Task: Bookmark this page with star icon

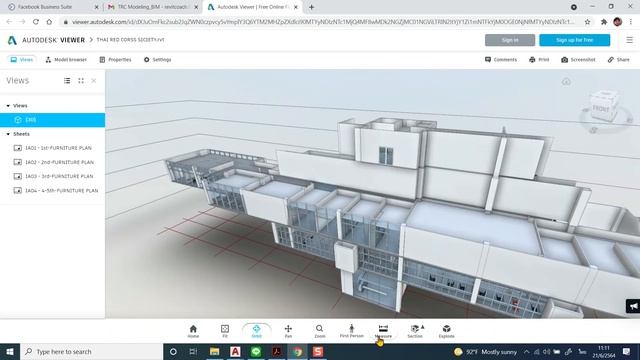Action: (587, 22)
